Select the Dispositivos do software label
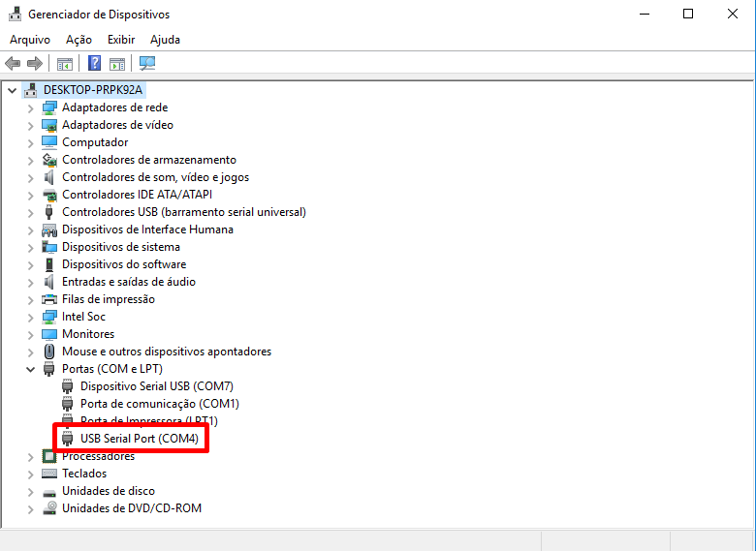The image size is (756, 551). [x=124, y=264]
